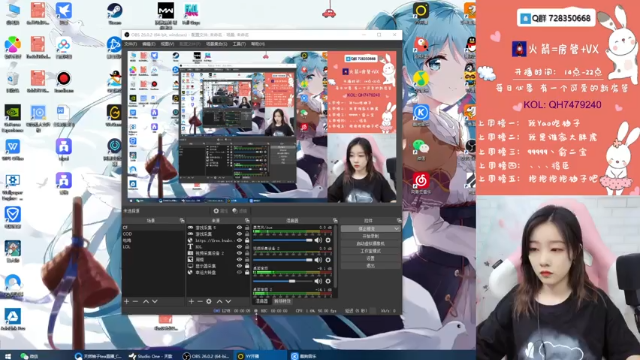Image resolution: width=640 pixels, height=360 pixels.
Task: Open OBS 设置 settings button
Action: point(370,258)
